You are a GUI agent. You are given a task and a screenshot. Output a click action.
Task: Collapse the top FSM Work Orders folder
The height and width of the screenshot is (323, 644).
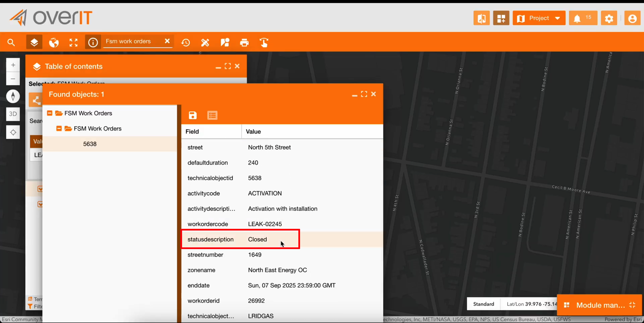(49, 113)
